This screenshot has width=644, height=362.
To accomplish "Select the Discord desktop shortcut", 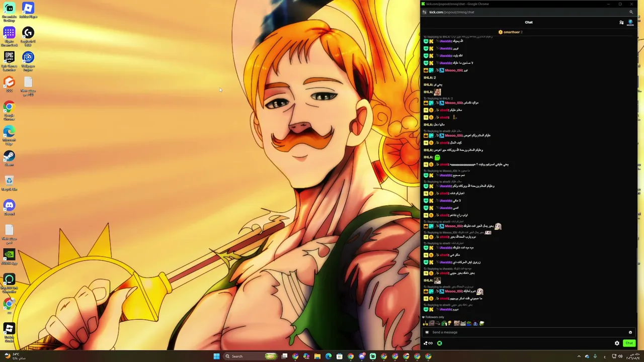I will pyautogui.click(x=9, y=208).
